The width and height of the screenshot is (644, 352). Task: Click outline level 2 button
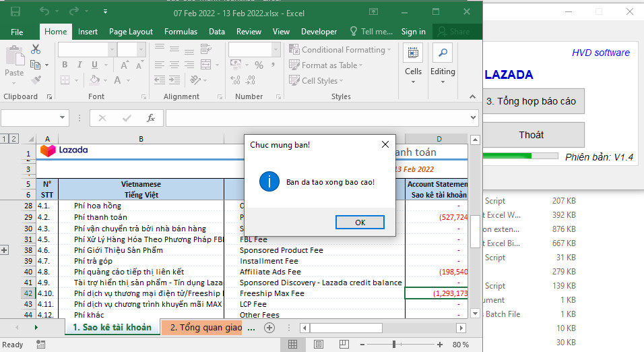(x=13, y=139)
